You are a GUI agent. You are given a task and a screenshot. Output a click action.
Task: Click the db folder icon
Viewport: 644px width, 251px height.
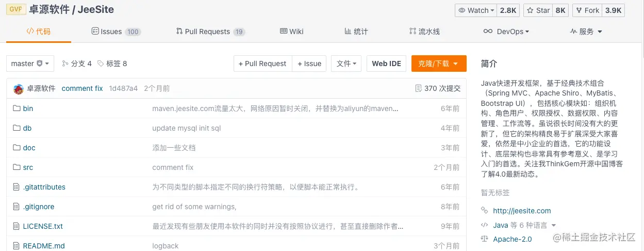point(16,128)
